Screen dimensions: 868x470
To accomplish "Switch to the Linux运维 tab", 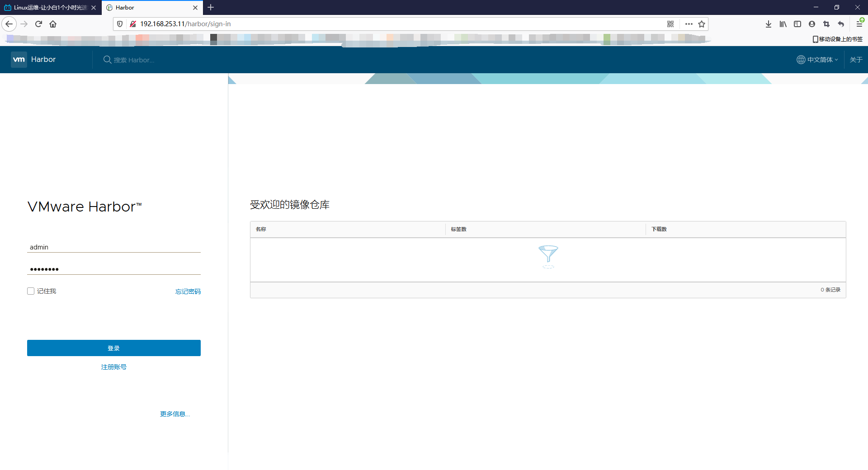I will click(50, 8).
